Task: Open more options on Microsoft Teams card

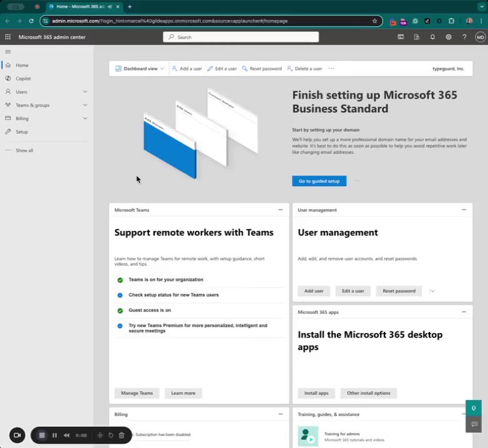Action: tap(280, 210)
